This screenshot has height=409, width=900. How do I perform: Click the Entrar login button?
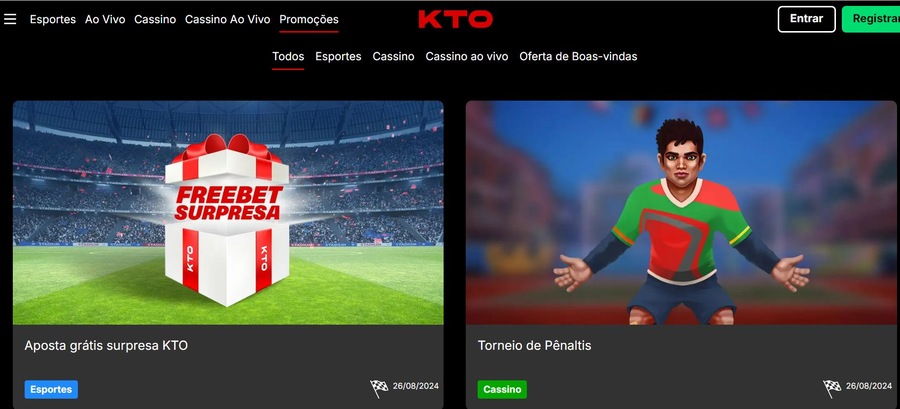tap(806, 19)
